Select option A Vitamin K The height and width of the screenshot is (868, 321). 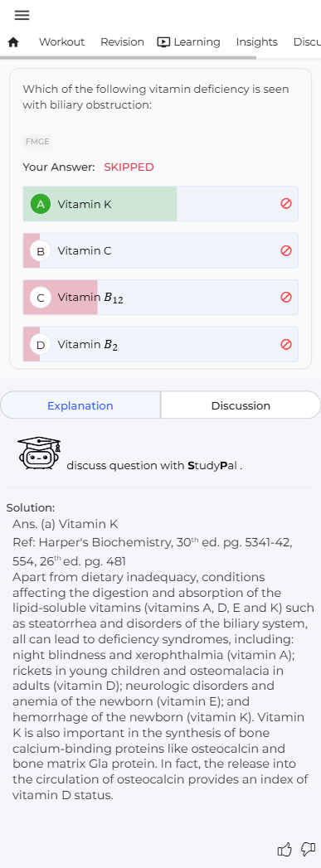click(161, 204)
